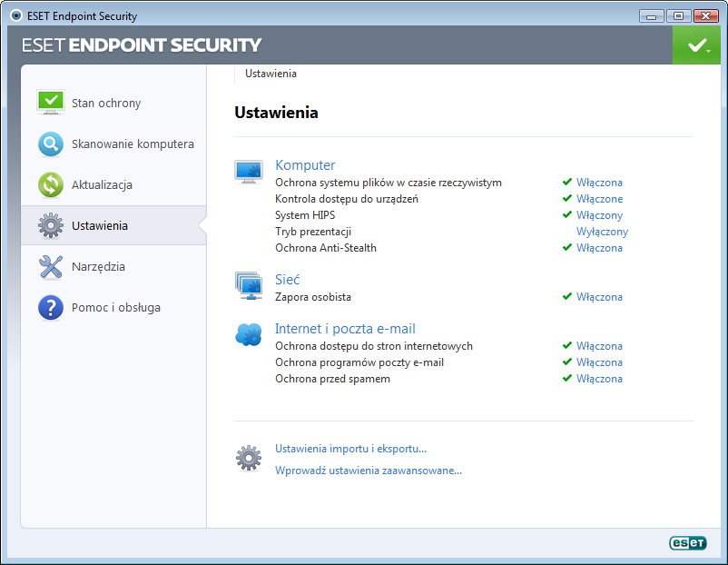Screen dimensions: 728x565
Task: Click the Ustawienia breadcrumb at top
Action: click(x=271, y=74)
